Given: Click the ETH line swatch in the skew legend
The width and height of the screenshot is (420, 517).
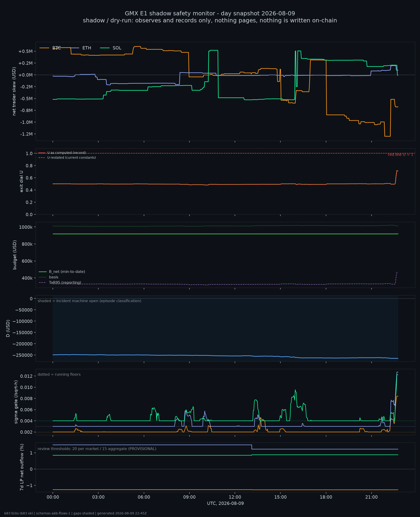Looking at the screenshot, I should coord(75,48).
